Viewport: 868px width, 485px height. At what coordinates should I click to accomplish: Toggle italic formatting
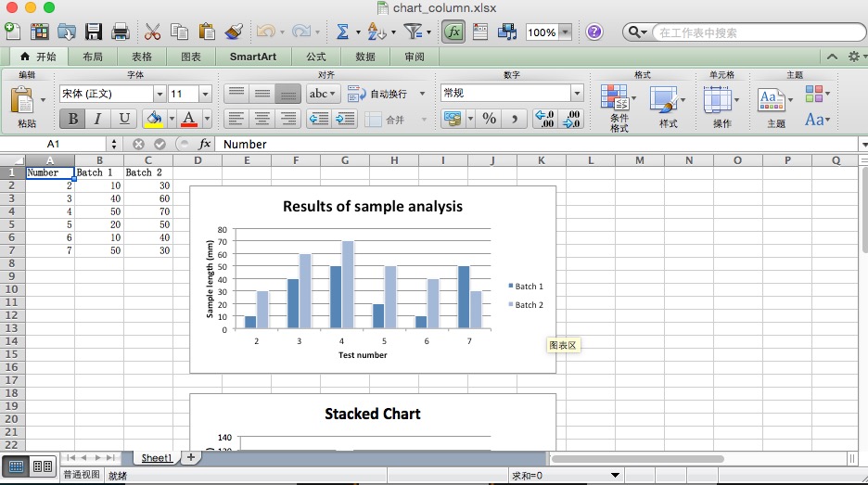click(97, 119)
